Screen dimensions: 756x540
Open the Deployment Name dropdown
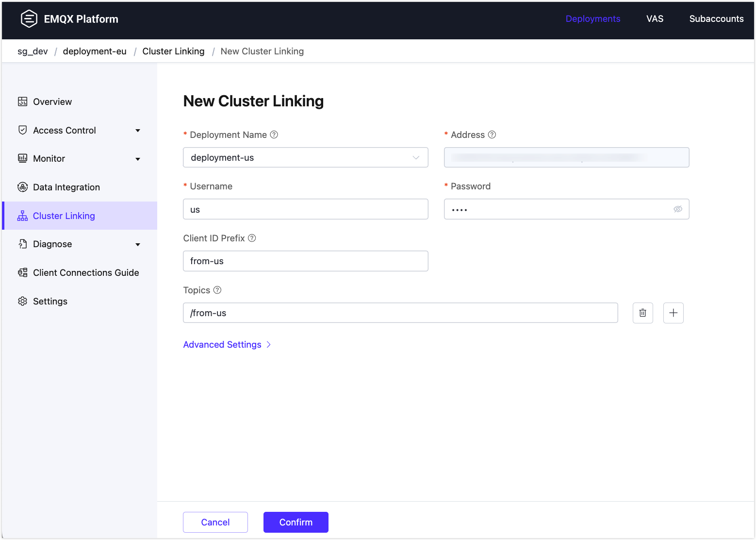(x=306, y=157)
